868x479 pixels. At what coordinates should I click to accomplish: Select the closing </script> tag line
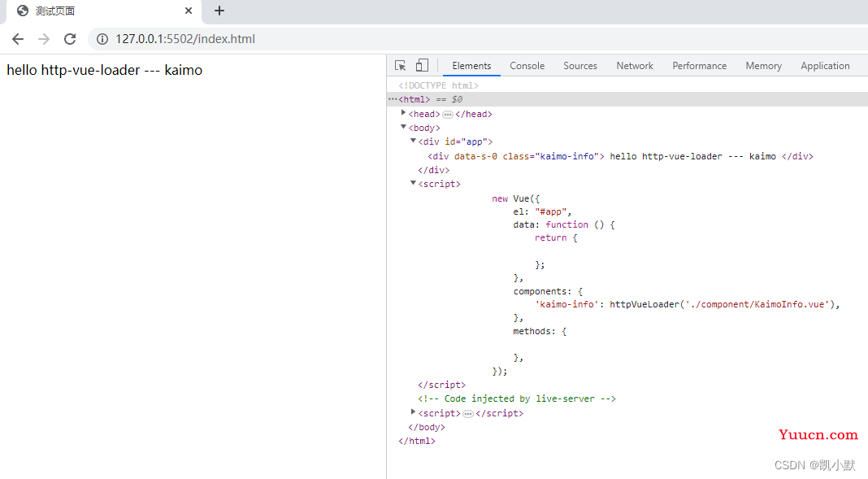(442, 385)
